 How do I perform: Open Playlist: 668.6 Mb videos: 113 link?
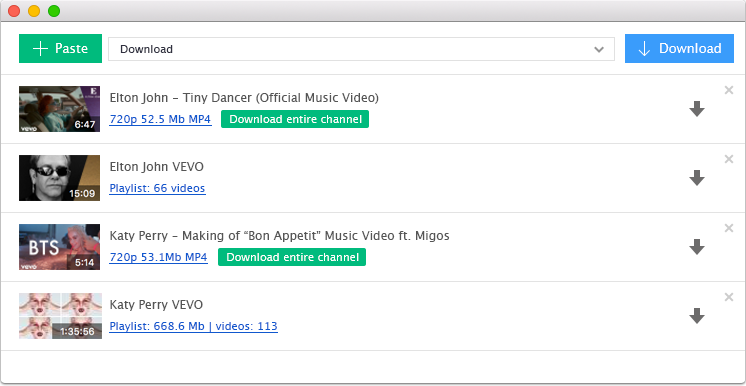coord(194,327)
